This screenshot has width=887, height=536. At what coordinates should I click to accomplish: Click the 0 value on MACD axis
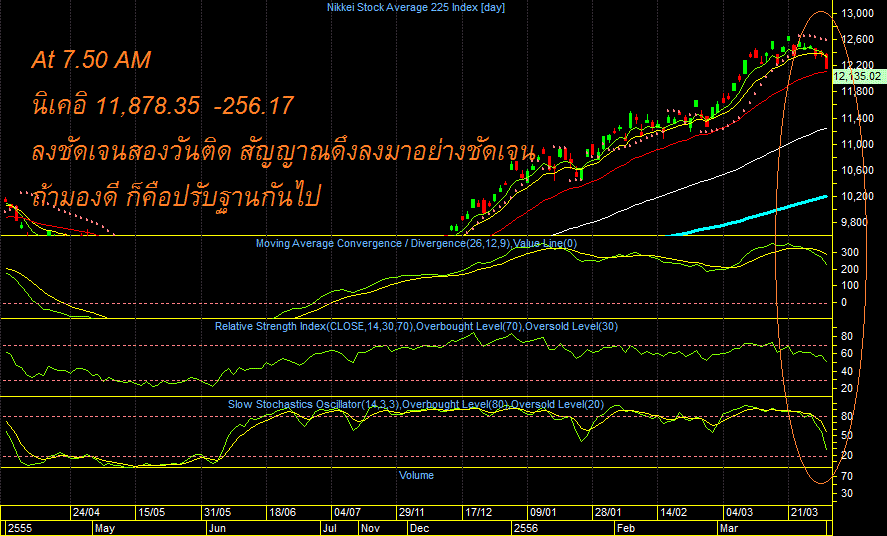[844, 302]
